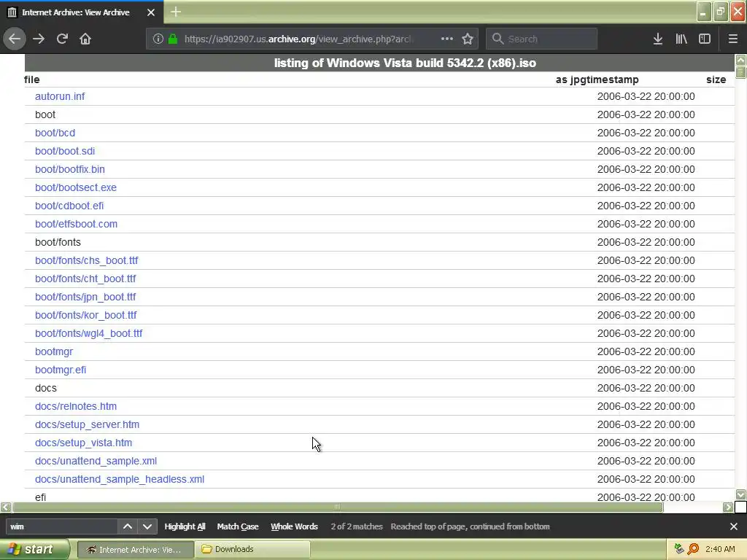The image size is (747, 560).
Task: Open the boot/bcd file link
Action: (55, 133)
